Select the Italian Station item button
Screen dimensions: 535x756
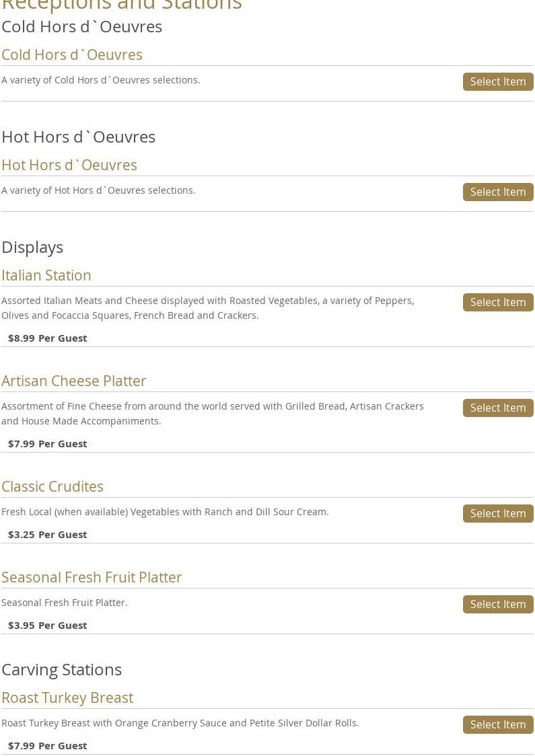point(497,302)
